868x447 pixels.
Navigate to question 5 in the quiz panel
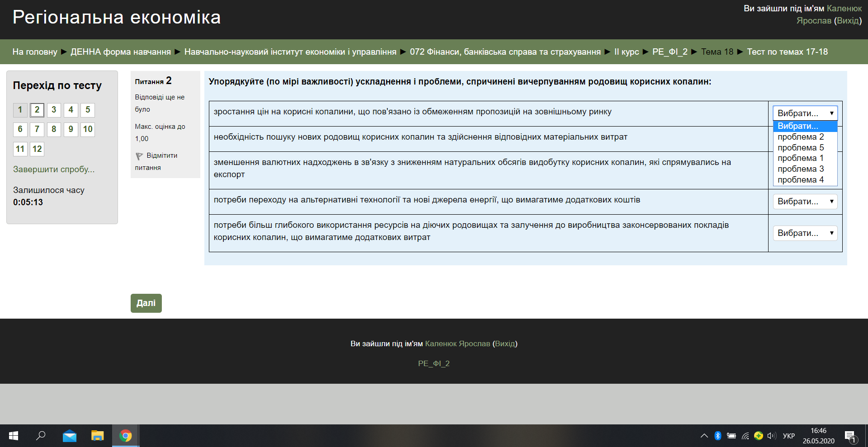point(87,109)
